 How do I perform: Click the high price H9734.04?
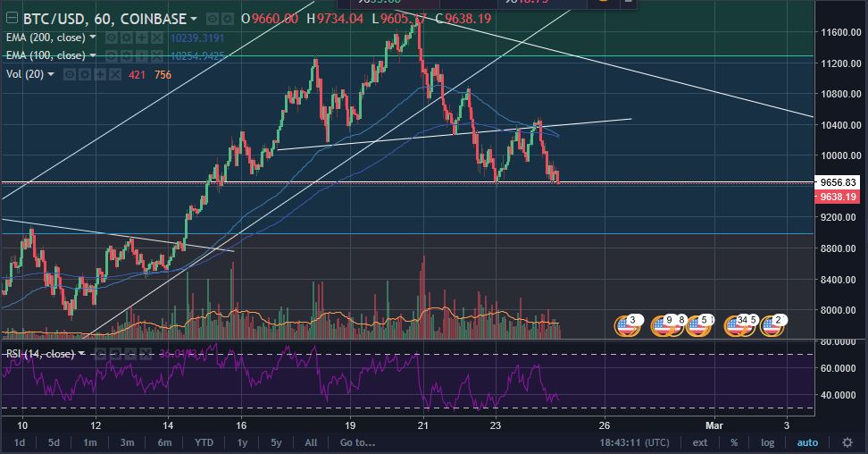pos(335,19)
